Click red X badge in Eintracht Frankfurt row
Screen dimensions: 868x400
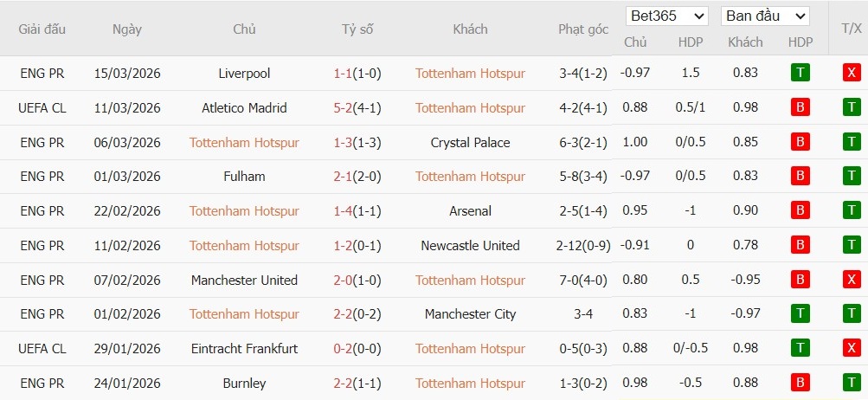click(852, 348)
